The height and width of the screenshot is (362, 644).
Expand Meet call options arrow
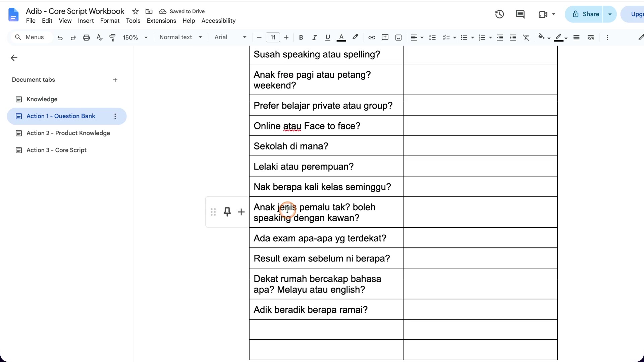[554, 14]
